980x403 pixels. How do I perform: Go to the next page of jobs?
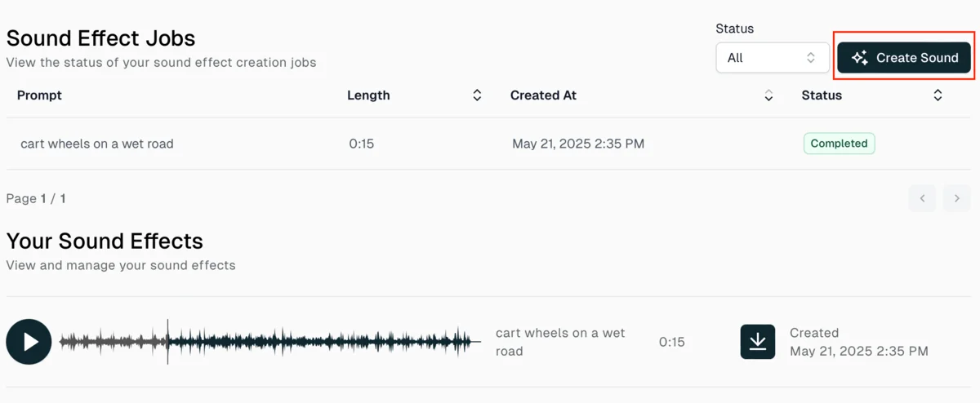(x=956, y=198)
